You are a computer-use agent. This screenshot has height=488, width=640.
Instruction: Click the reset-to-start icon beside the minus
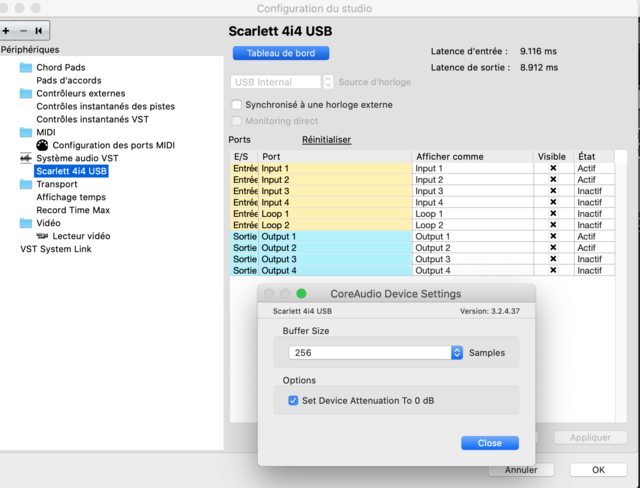click(39, 31)
